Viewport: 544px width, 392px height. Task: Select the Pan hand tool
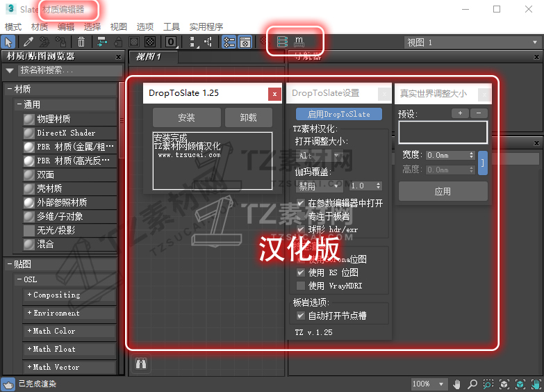457,384
